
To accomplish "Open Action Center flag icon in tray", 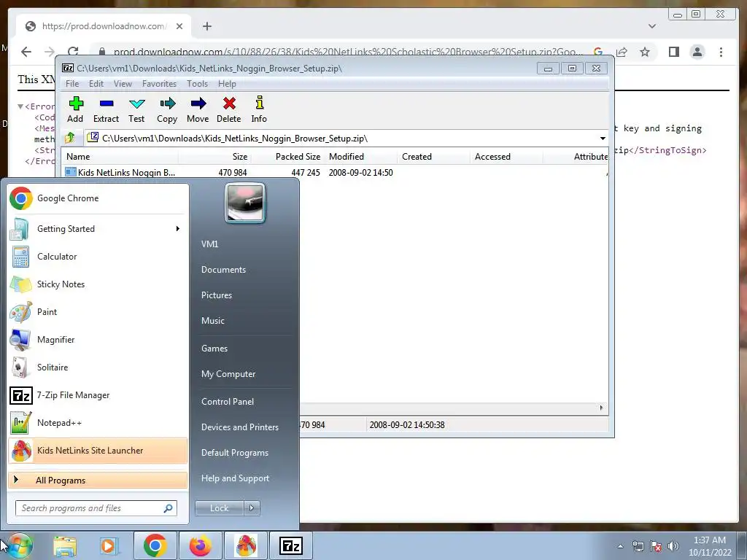I will pos(656,546).
